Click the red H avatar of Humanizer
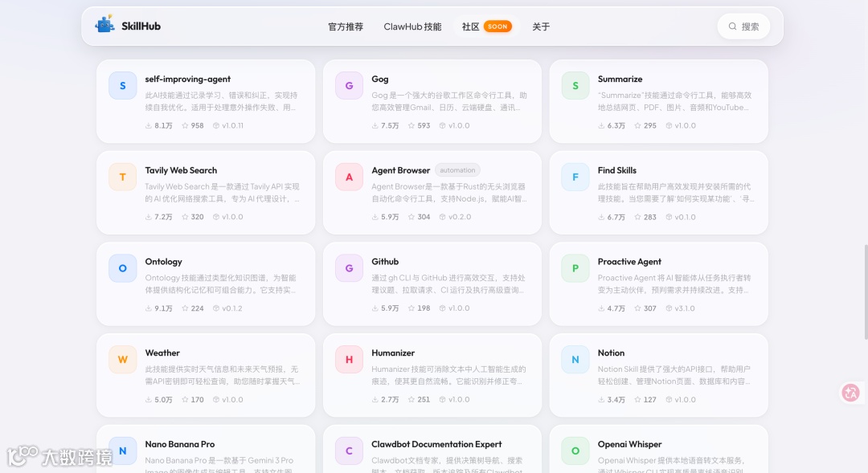The height and width of the screenshot is (473, 868). tap(350, 360)
